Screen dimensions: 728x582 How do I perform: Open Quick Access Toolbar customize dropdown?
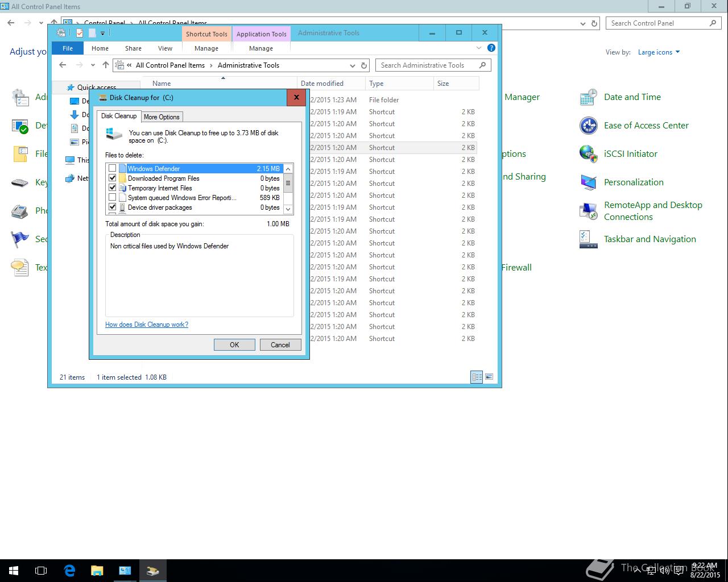[103, 34]
